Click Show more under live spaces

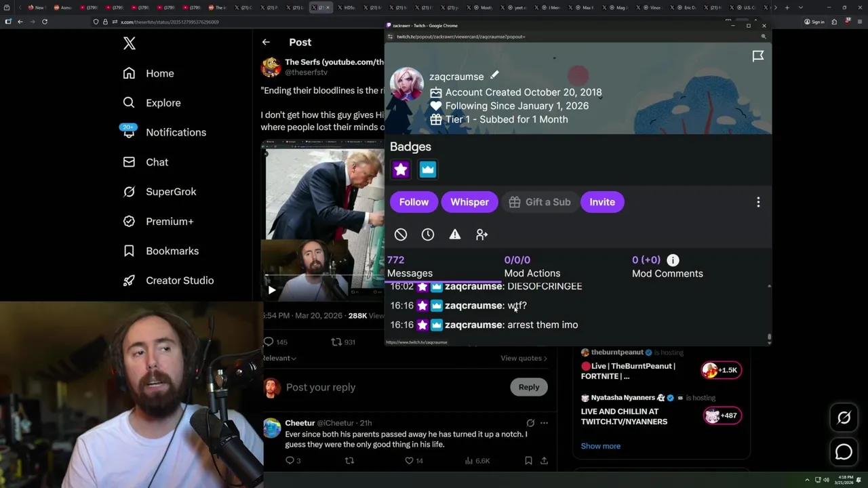point(600,446)
